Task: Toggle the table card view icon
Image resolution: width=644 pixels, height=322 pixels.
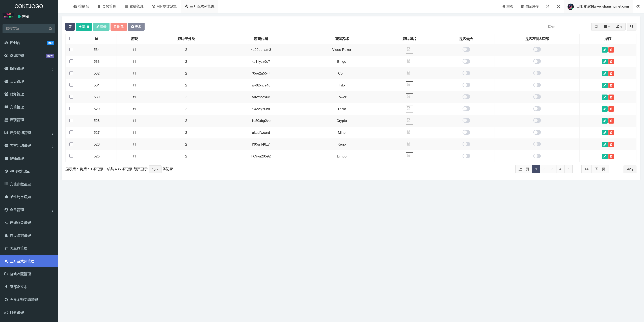Action: [x=596, y=27]
